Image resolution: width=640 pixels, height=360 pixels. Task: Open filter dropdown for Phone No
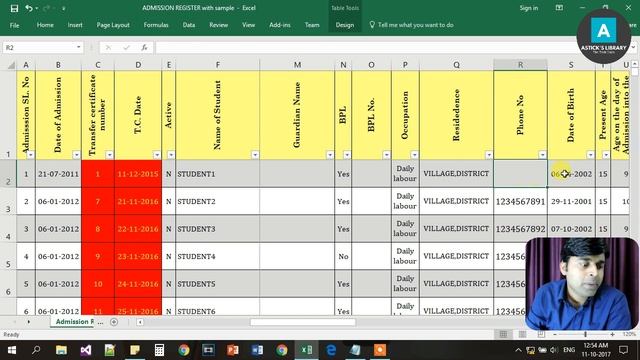coord(542,155)
